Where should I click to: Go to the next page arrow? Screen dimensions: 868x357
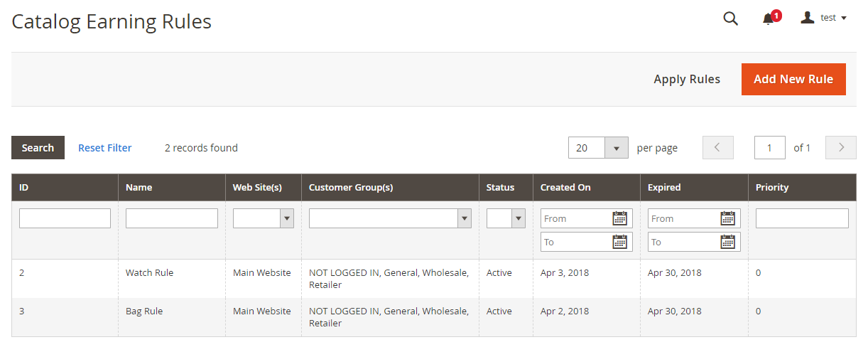(841, 148)
